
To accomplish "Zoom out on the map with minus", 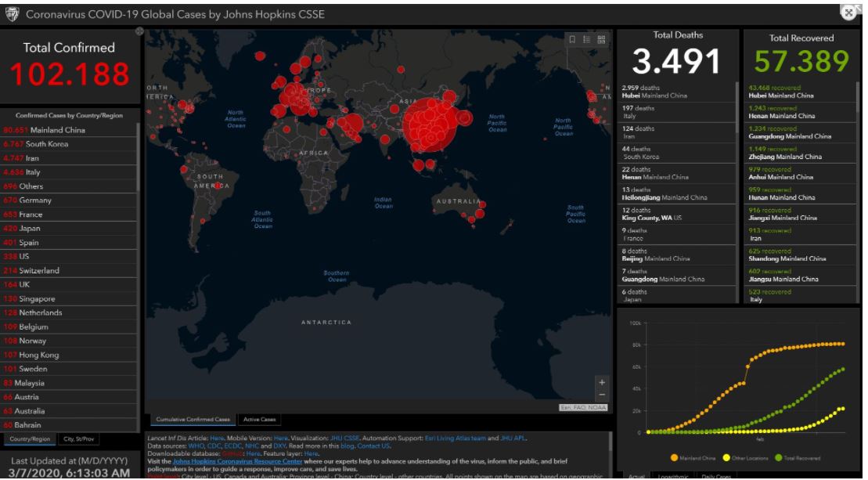I will [x=602, y=395].
